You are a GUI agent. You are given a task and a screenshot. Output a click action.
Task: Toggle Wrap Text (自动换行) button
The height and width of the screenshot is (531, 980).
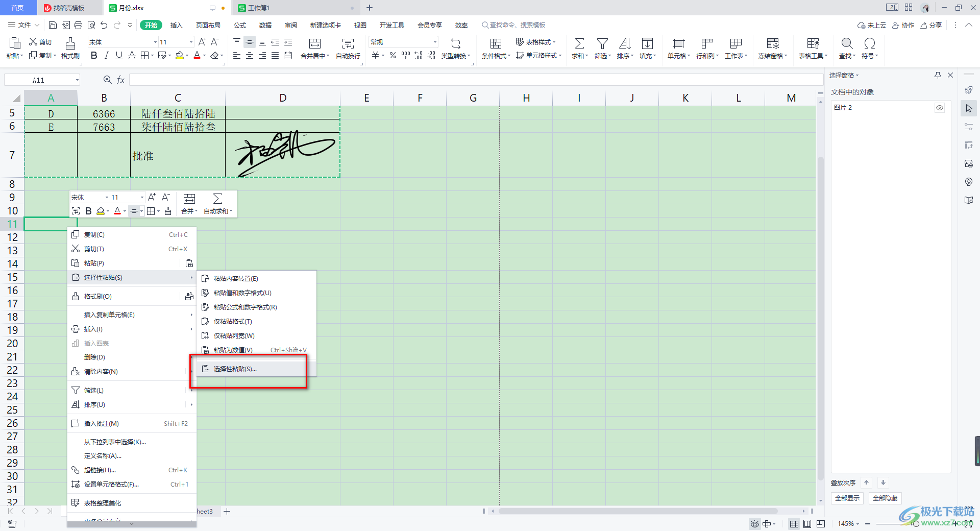(x=348, y=48)
